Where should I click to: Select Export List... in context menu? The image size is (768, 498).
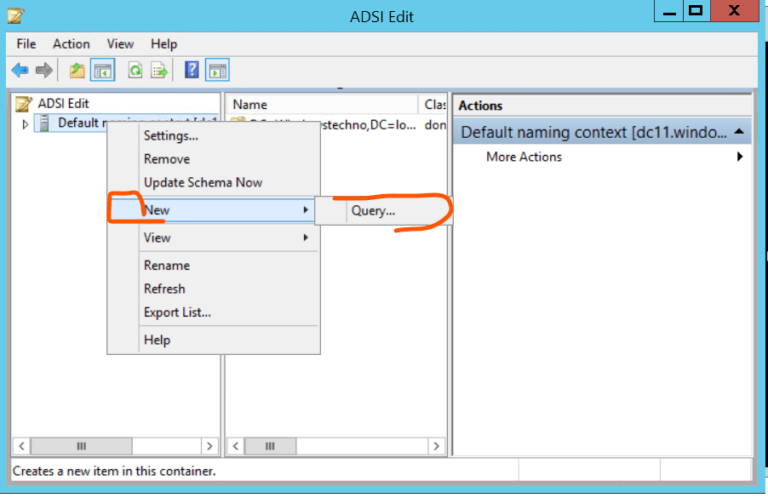click(214, 312)
